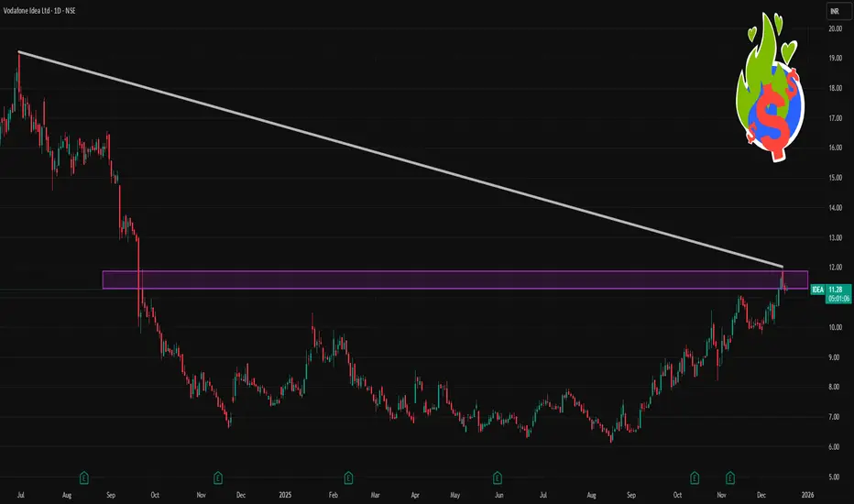
Task: Click the 18.00 price axis label
Action: click(835, 88)
